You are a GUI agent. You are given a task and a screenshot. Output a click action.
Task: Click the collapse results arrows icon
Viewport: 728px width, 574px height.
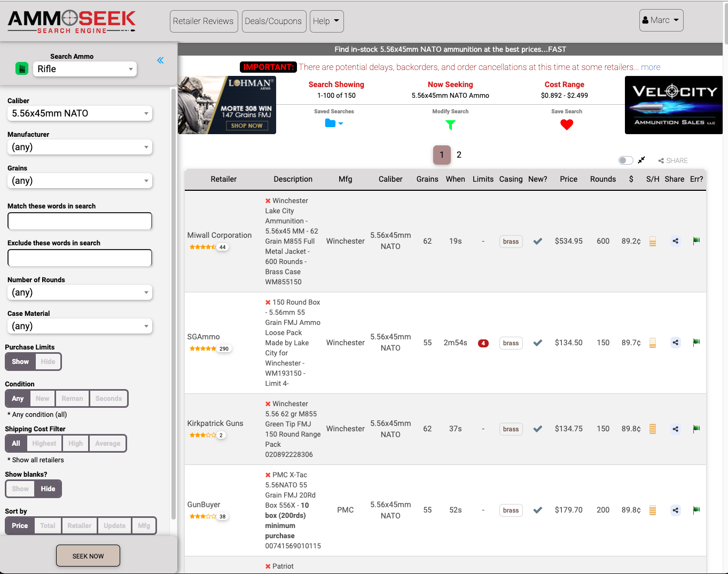(x=641, y=160)
